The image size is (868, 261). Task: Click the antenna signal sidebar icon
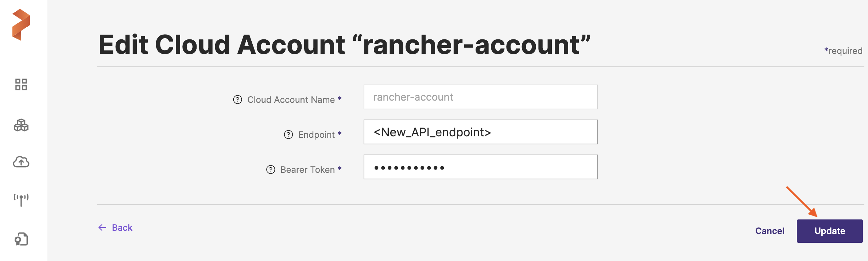(21, 200)
